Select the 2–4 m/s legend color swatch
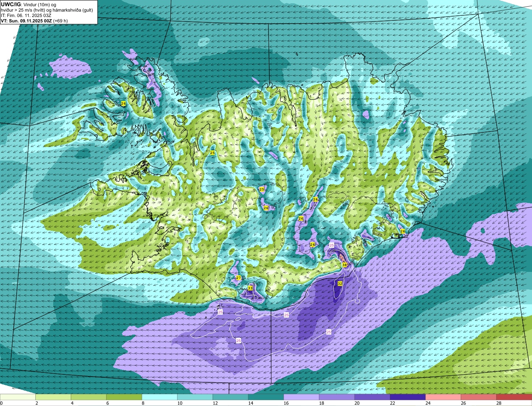 53,397
